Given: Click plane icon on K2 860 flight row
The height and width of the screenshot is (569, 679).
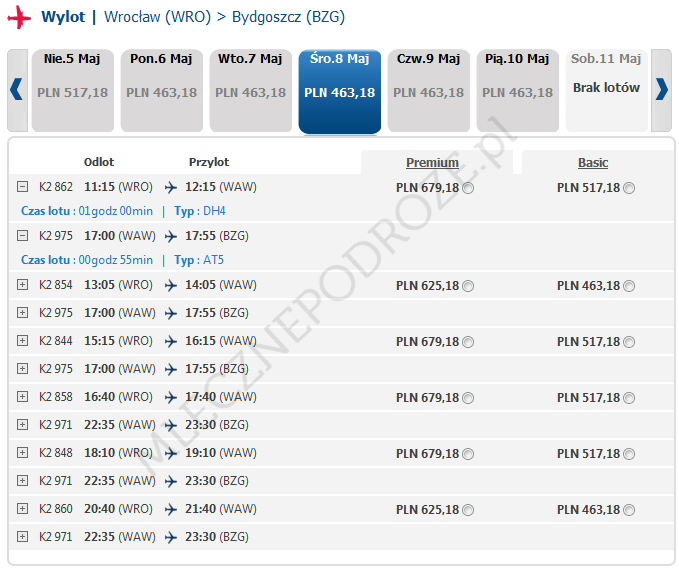Looking at the screenshot, I should 171,509.
